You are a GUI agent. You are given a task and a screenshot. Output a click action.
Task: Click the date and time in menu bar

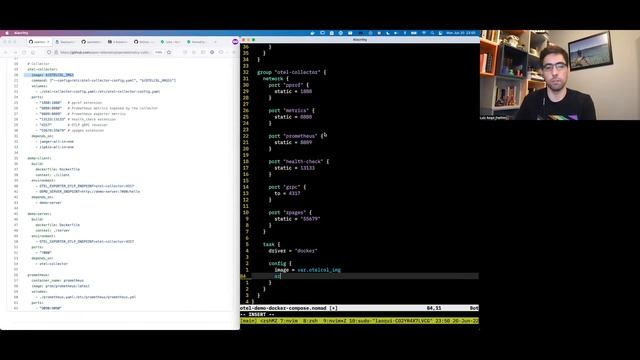pyautogui.click(x=461, y=33)
